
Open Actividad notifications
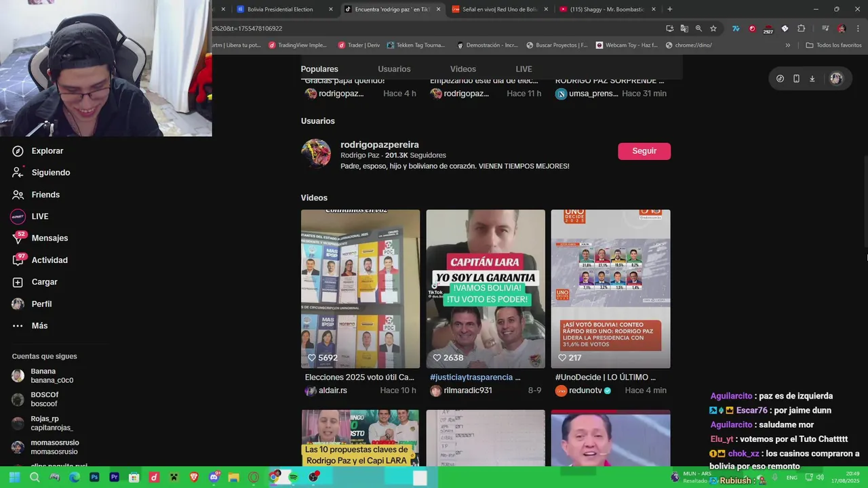point(40,260)
